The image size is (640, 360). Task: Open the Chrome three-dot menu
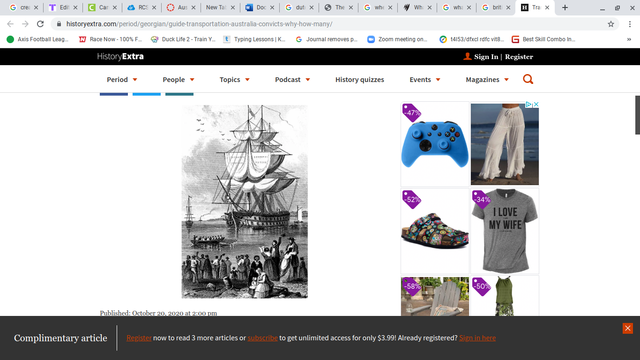point(630,24)
